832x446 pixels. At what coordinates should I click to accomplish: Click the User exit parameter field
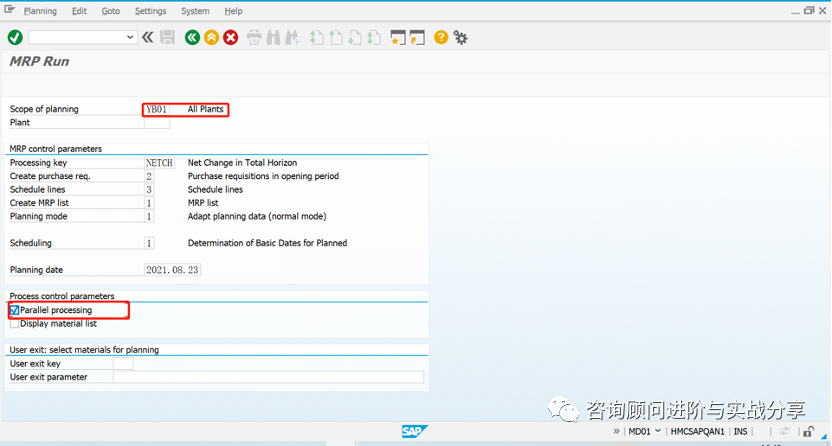[268, 377]
